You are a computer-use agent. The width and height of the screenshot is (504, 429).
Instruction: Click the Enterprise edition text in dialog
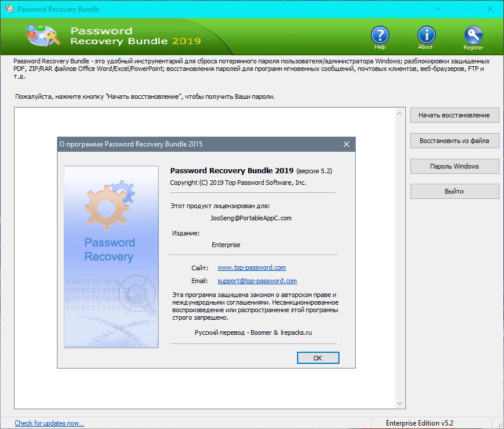point(226,245)
